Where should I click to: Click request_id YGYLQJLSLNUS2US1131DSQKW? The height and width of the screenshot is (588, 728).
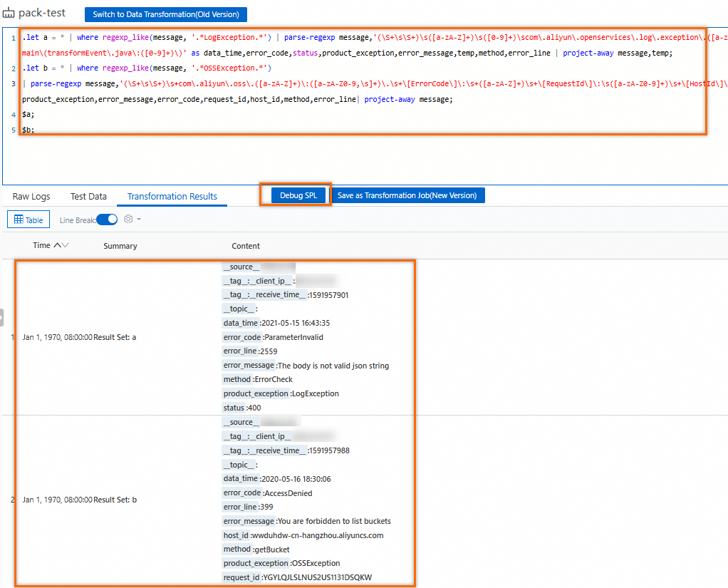tap(317, 577)
